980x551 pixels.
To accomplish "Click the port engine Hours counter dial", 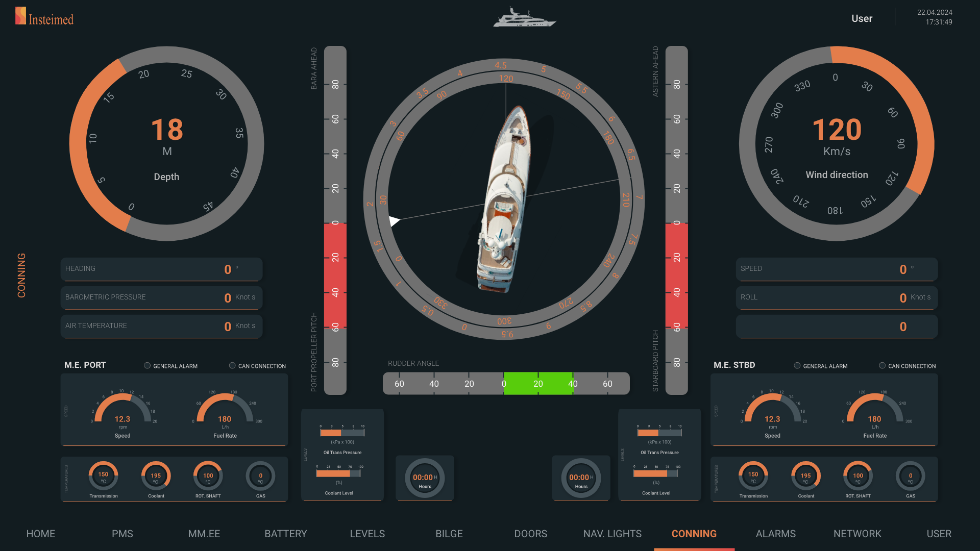I will click(425, 478).
